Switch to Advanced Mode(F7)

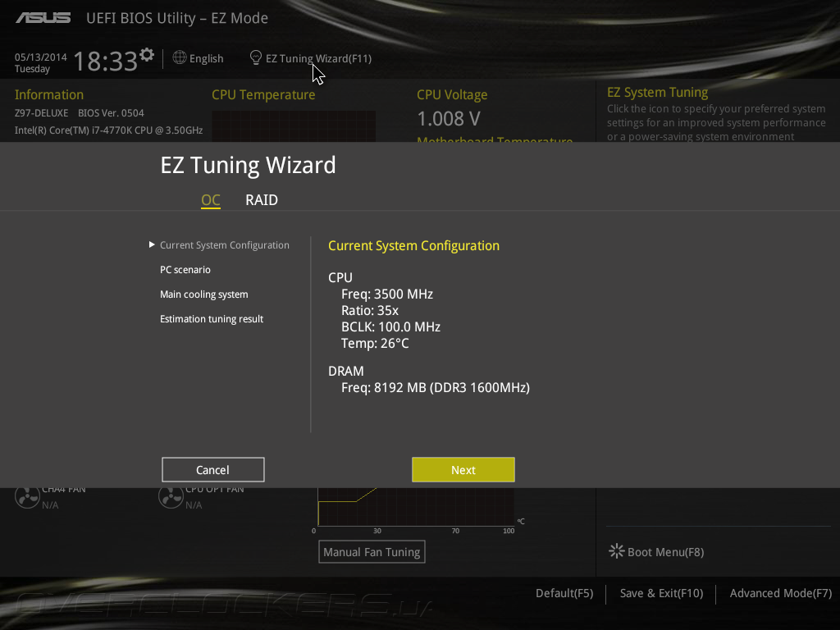coord(781,593)
